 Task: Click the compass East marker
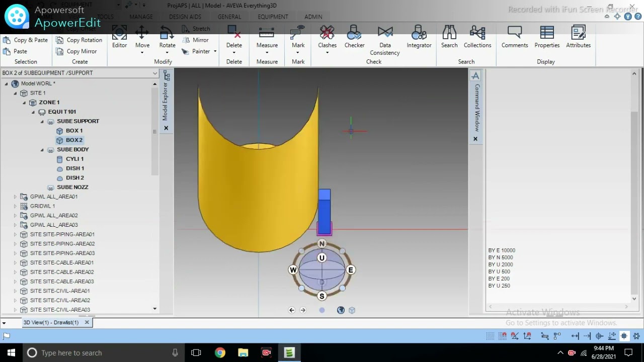click(x=351, y=270)
